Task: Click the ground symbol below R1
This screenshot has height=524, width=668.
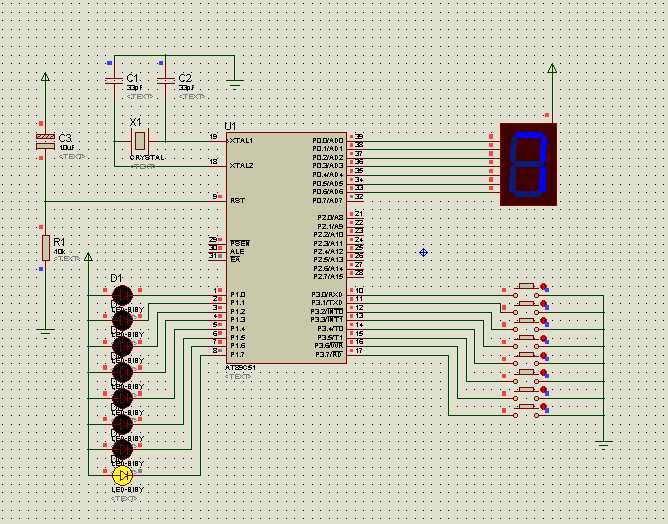Action: (x=45, y=333)
